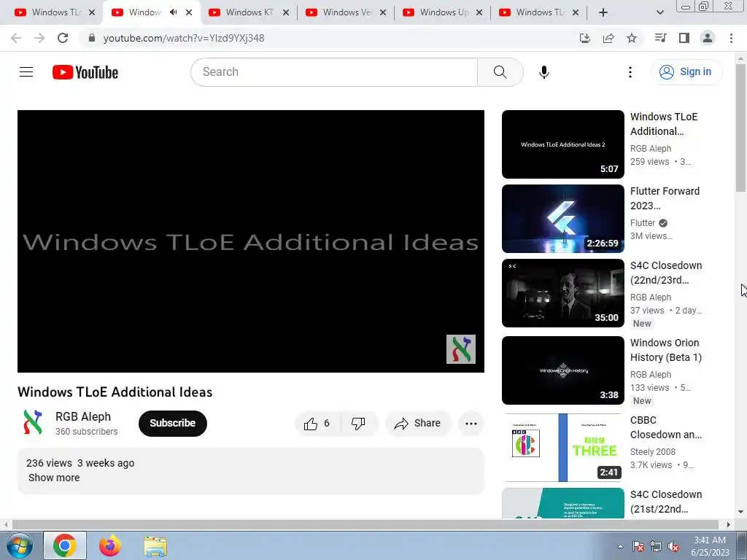Open S4C Closedown (21st/22nd… title

(666, 502)
